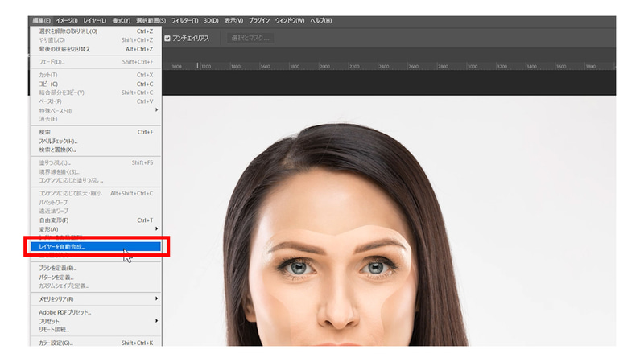This screenshot has width=644, height=362.
Task: Open the 書式(Y) menu
Action: click(122, 21)
